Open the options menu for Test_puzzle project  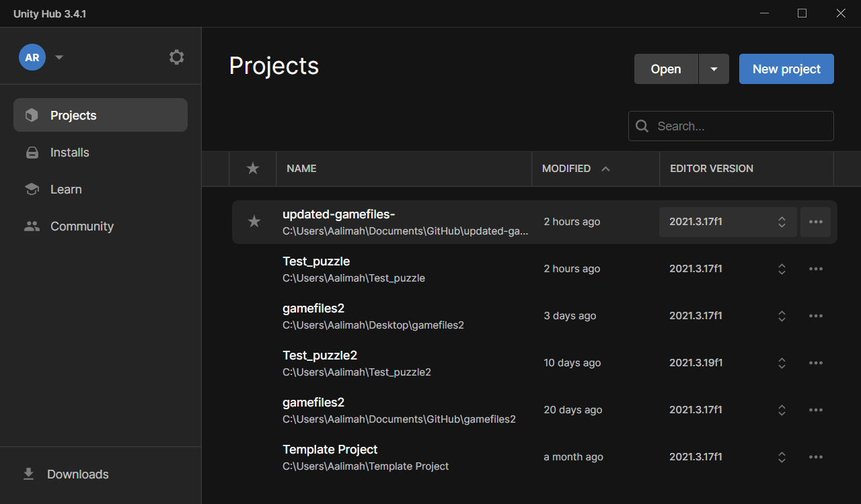(x=815, y=269)
